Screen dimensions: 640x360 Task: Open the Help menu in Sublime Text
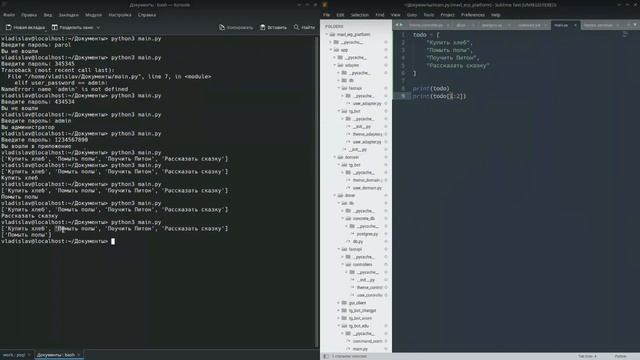point(496,15)
